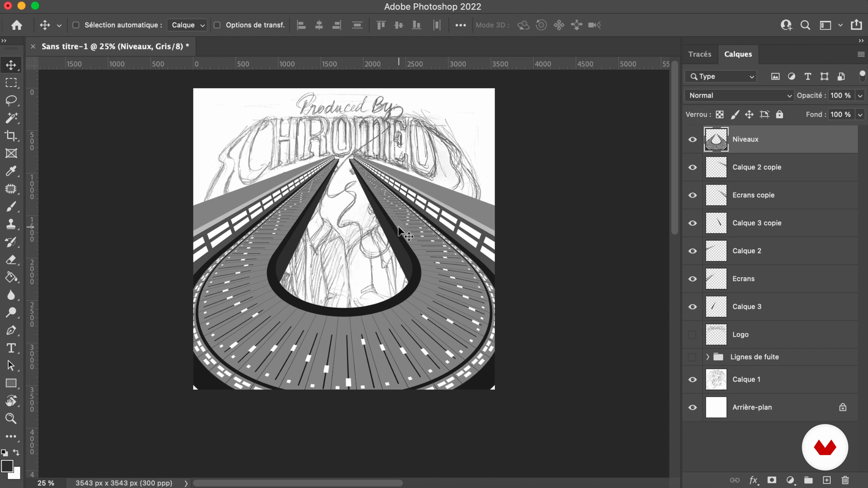Select the Zoom tool in toolbox
868x488 pixels.
coord(11,419)
